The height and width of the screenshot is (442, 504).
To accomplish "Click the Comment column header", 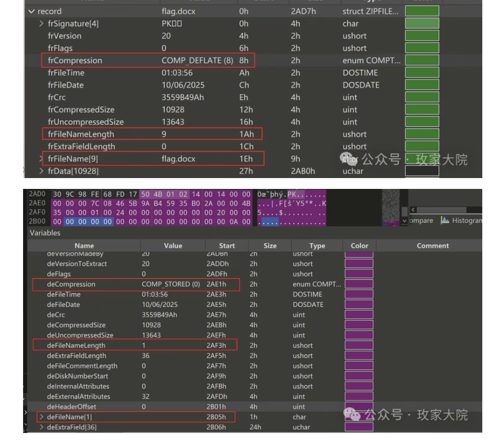I will [433, 246].
